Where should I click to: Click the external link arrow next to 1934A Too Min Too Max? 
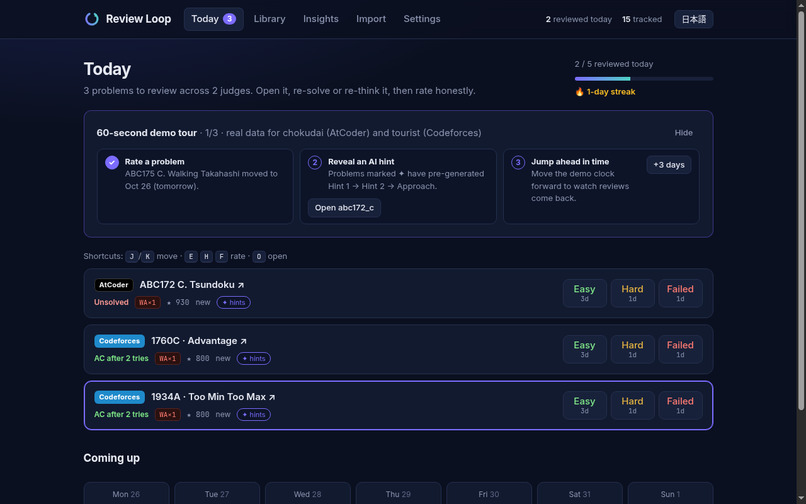[272, 397]
